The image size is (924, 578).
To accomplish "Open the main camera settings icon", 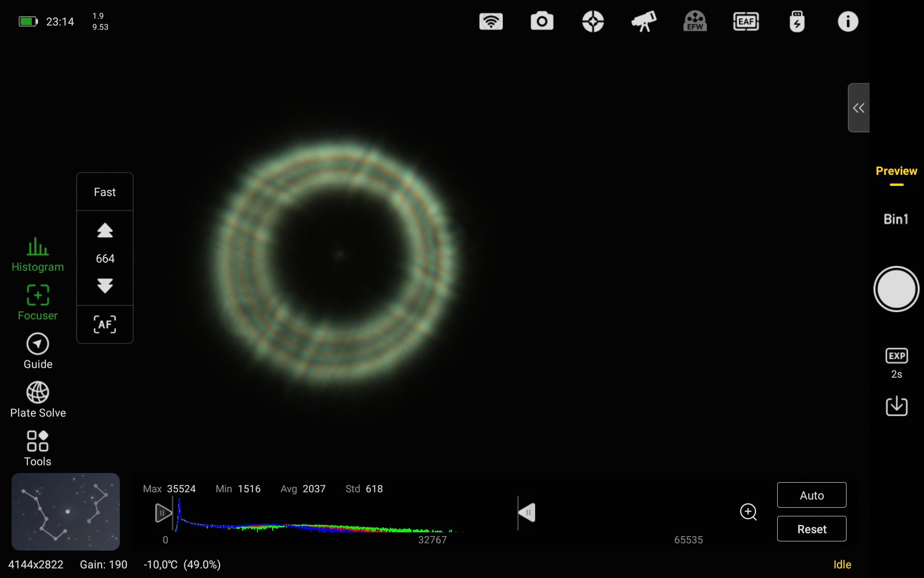I will (x=542, y=22).
